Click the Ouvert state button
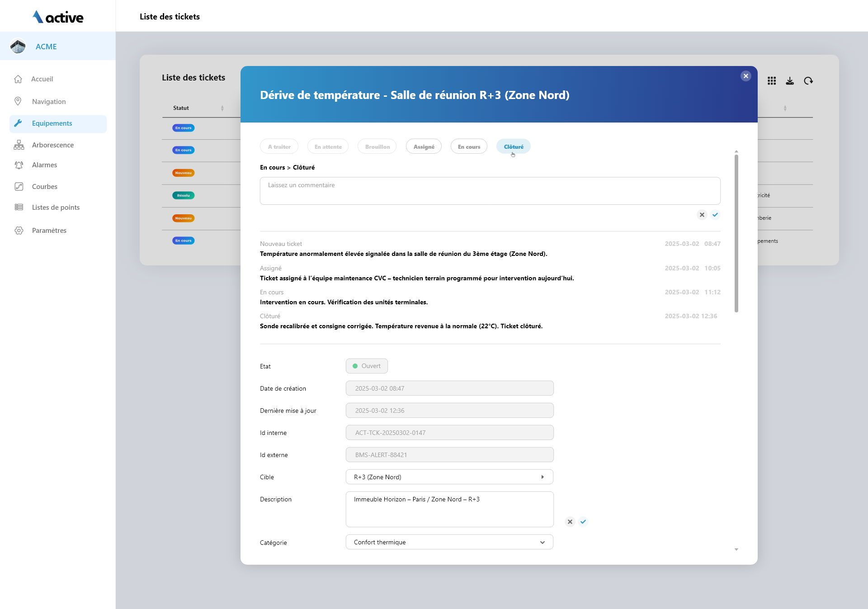The width and height of the screenshot is (868, 609). click(367, 366)
